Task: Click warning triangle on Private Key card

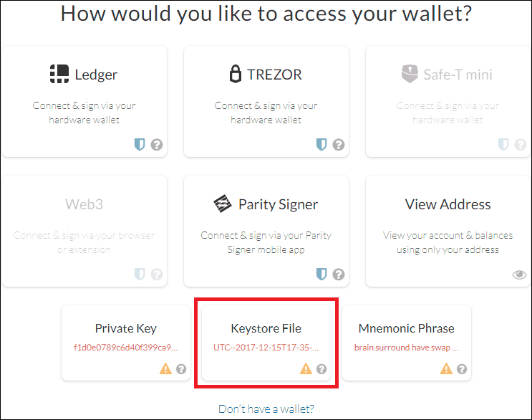Action: (165, 368)
